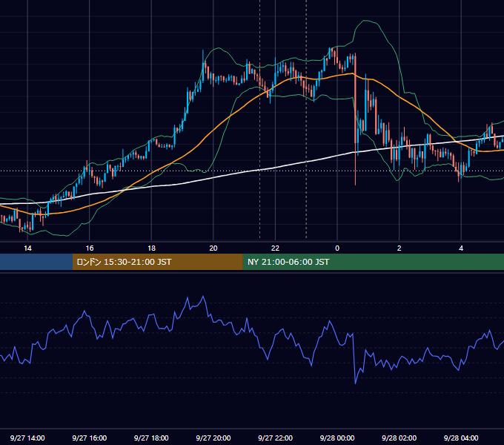This screenshot has height=445, width=504.
Task: Click the 9/27 20:00 label on lower axis
Action: pos(213,438)
